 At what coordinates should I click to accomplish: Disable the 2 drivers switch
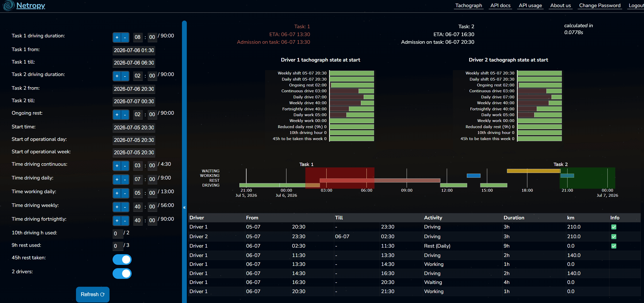(x=122, y=274)
